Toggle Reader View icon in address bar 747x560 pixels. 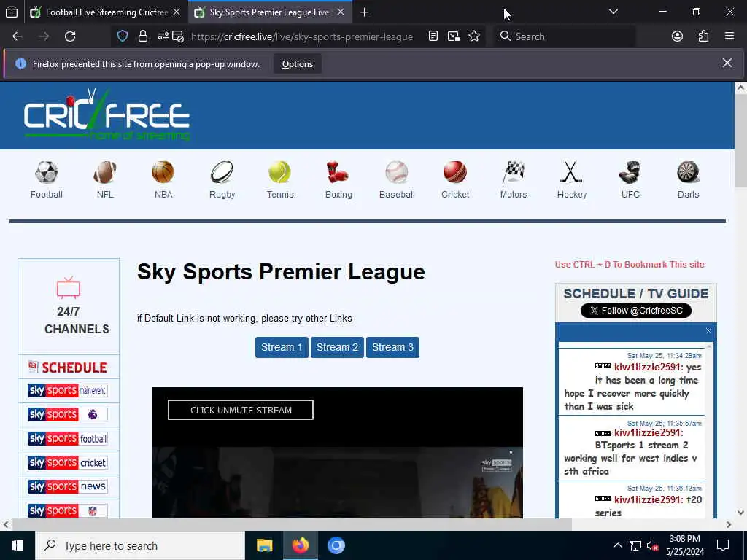[433, 36]
